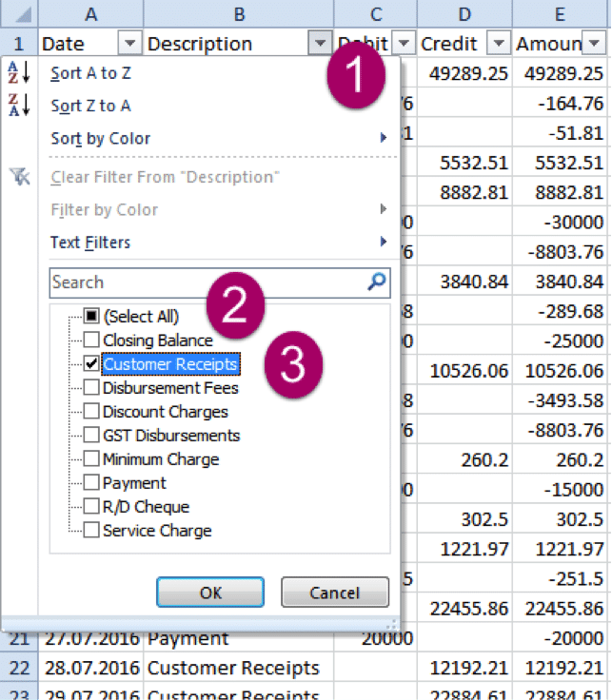Click the Sort Z to A icon

tap(17, 106)
